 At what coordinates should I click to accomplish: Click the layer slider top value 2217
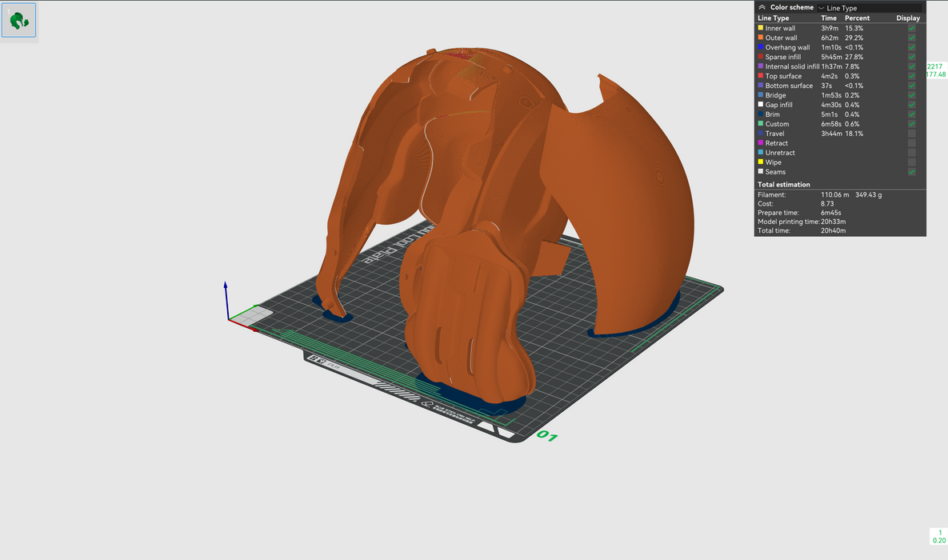[x=934, y=66]
